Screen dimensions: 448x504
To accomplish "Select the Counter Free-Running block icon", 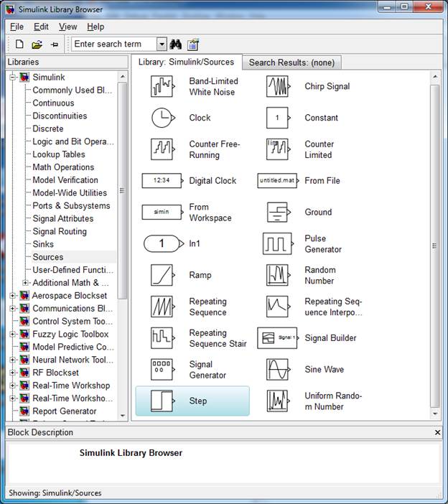I will (163, 149).
